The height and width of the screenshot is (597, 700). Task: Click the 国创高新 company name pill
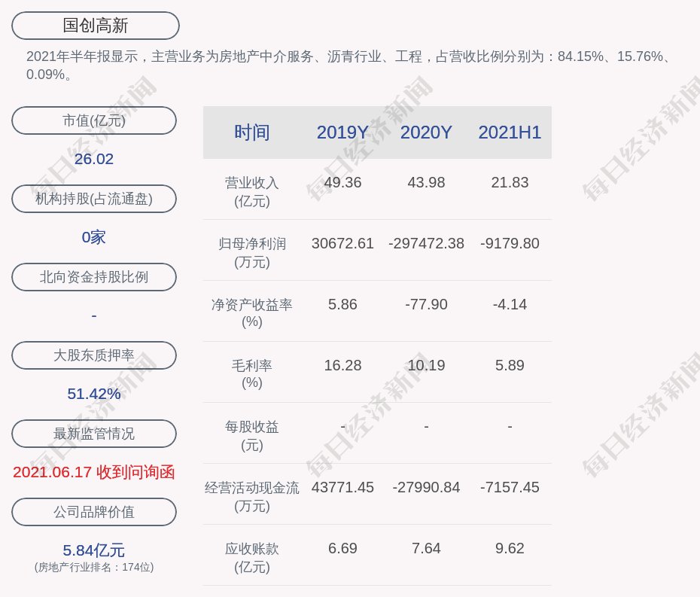pos(96,26)
